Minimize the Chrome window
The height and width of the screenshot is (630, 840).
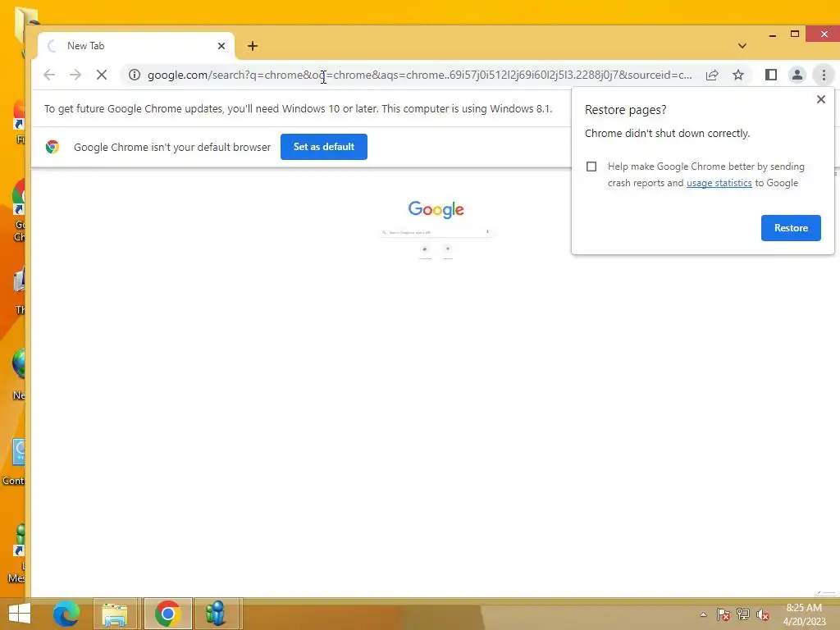click(773, 34)
